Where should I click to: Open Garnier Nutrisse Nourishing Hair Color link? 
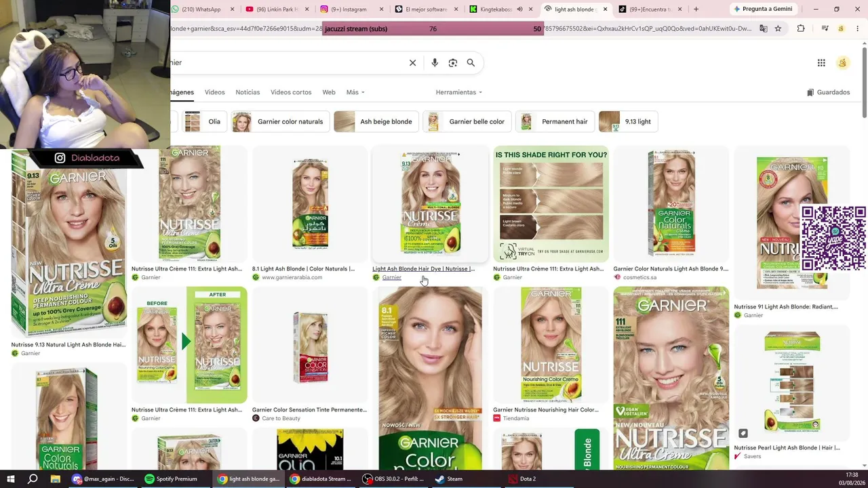(546, 410)
